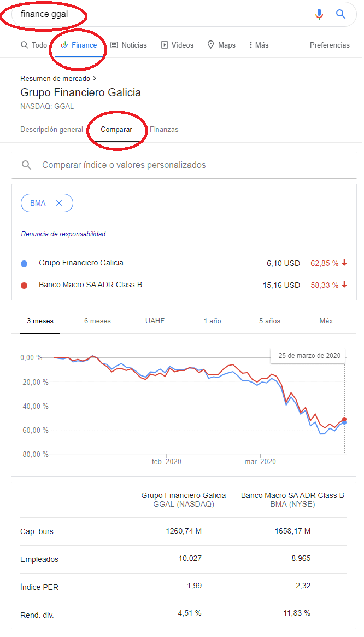Select the Máx. time range
Image resolution: width=364 pixels, height=637 pixels.
click(x=327, y=321)
